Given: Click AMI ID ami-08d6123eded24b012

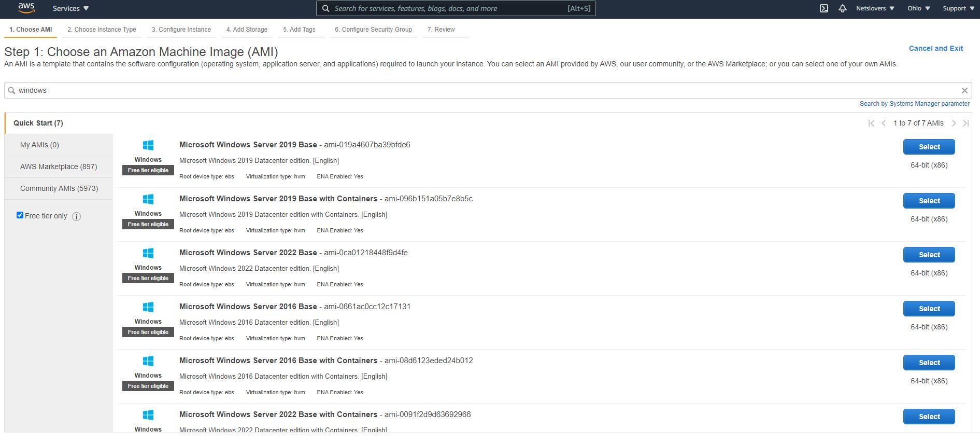Looking at the screenshot, I should pos(429,361).
